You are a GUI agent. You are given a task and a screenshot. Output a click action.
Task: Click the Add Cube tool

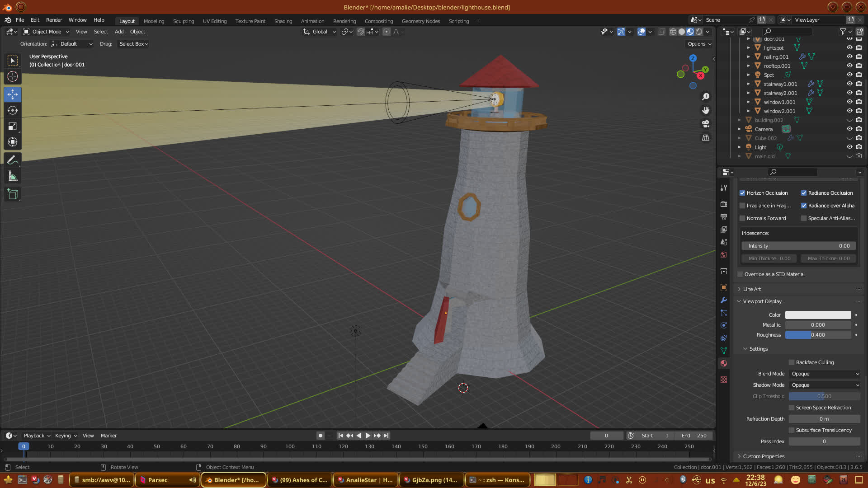coord(13,194)
